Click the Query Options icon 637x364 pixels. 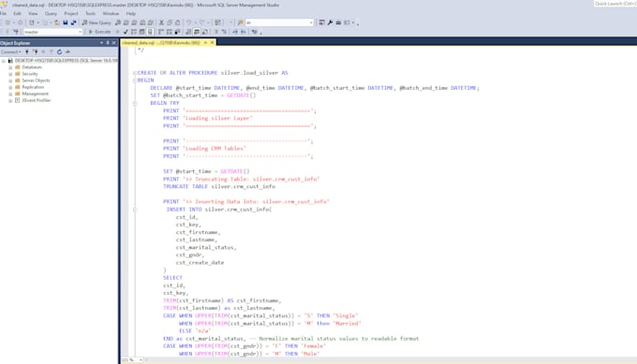(141, 32)
